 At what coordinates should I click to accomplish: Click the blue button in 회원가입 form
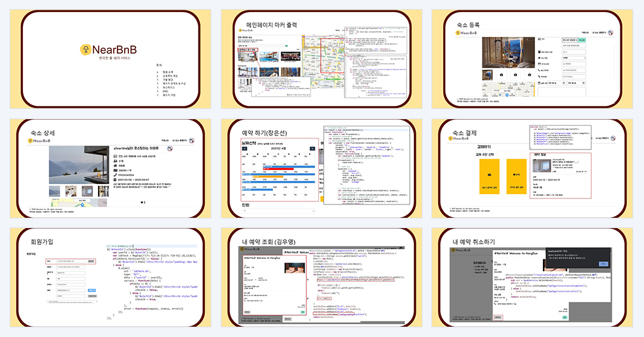(x=92, y=290)
